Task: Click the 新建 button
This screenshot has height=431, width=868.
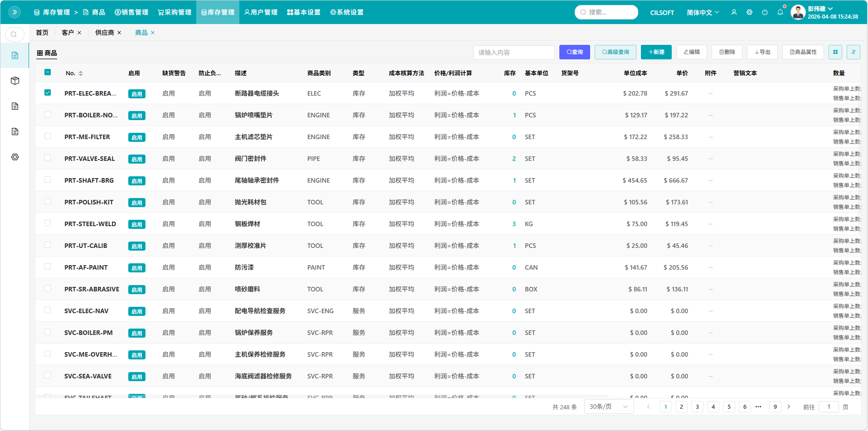Action: (656, 52)
